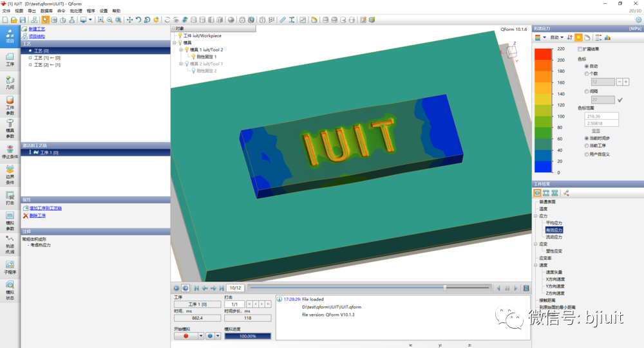Select the 当前工序 radio button

587,145
